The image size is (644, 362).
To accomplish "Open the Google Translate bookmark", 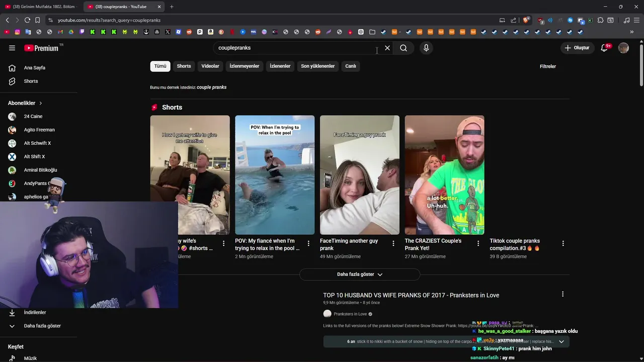I will point(28,32).
